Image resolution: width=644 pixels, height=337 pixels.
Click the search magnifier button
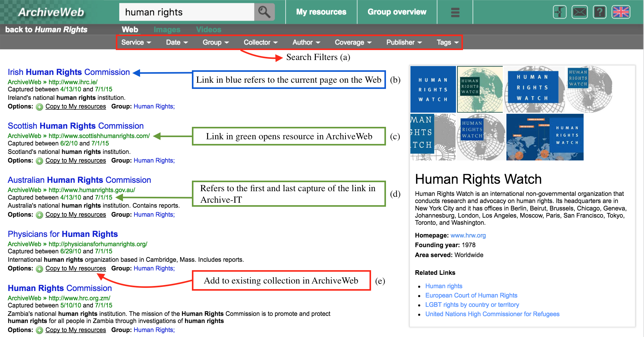point(264,12)
